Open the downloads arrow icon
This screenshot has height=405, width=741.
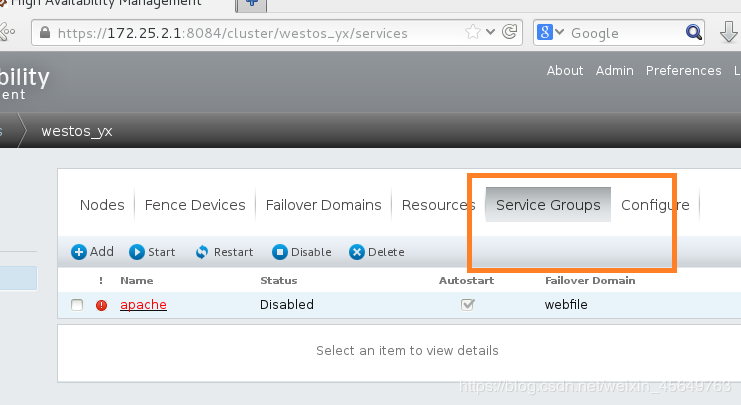[728, 33]
